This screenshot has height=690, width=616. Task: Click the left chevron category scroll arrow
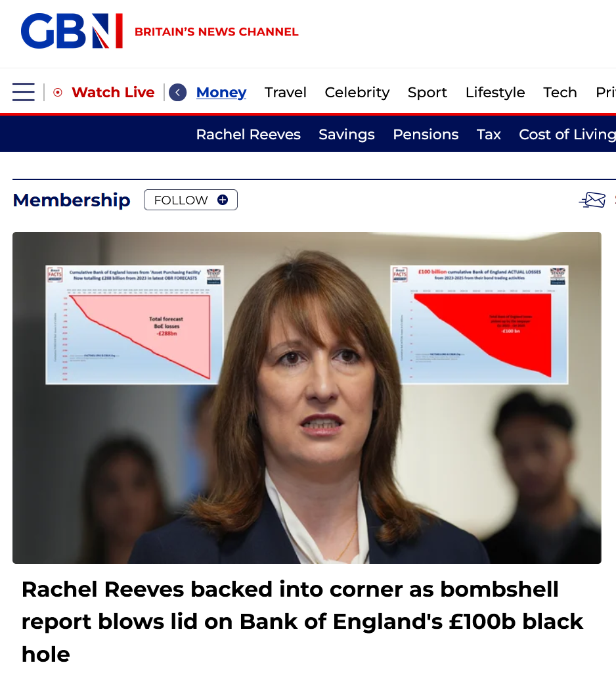(x=177, y=93)
